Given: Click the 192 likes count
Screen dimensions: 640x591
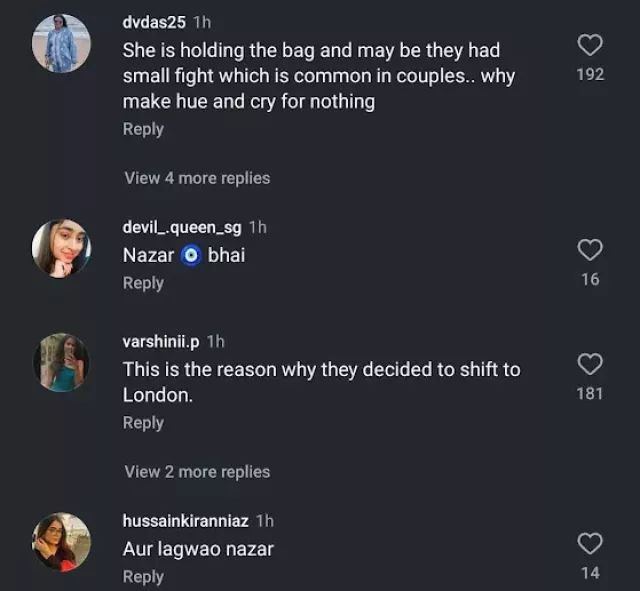Looking at the screenshot, I should click(x=590, y=75).
